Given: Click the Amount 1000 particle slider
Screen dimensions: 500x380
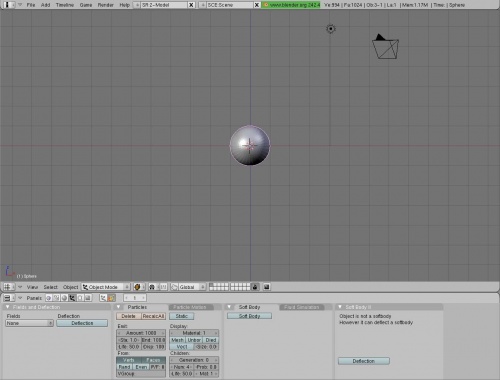Looking at the screenshot, I should coord(141,333).
